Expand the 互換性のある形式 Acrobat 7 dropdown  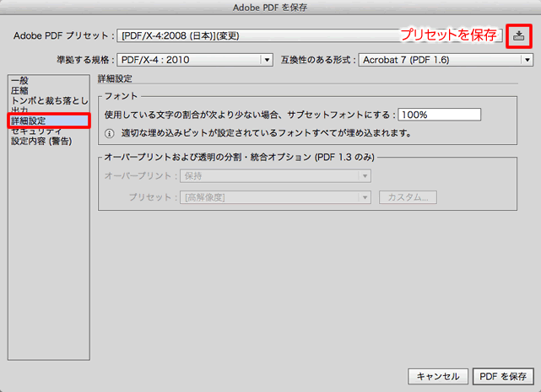click(446, 60)
